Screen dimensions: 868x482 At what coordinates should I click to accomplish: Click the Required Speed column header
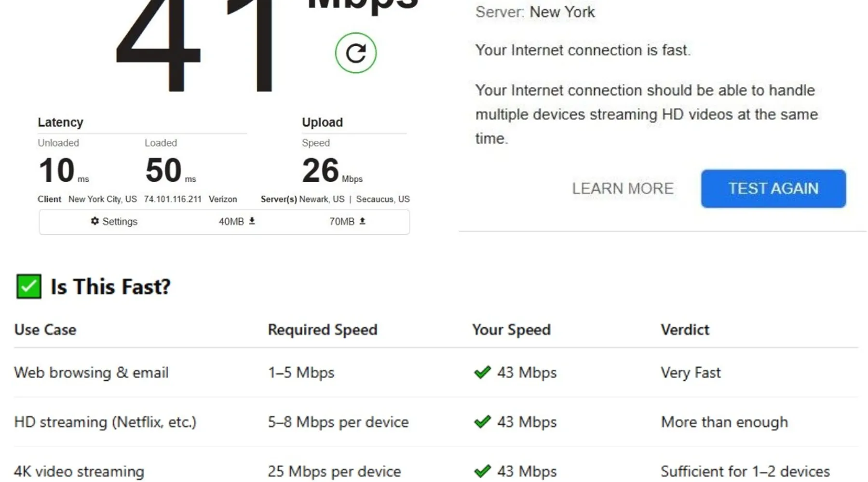tap(323, 330)
